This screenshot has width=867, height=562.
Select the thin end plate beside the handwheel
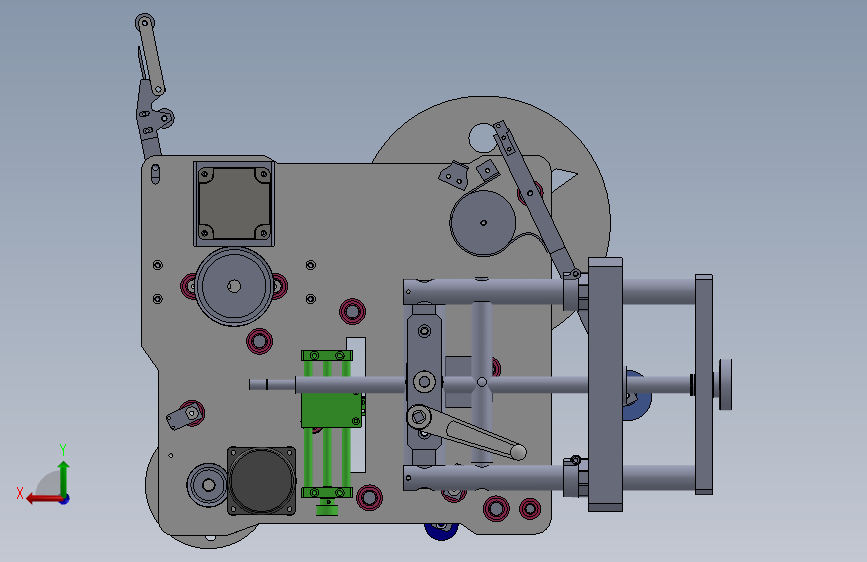704,384
